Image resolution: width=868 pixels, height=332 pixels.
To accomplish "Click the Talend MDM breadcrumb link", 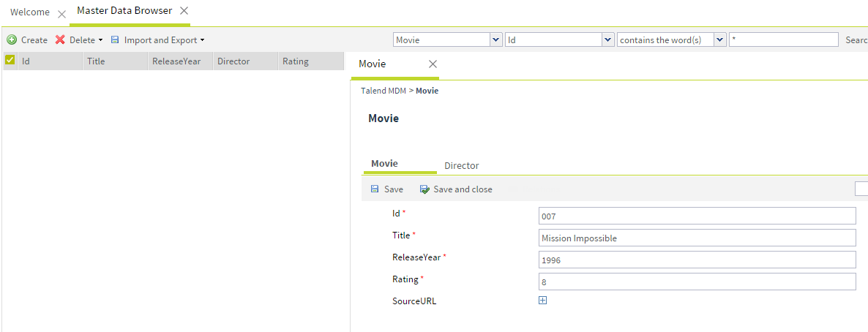I will click(383, 91).
